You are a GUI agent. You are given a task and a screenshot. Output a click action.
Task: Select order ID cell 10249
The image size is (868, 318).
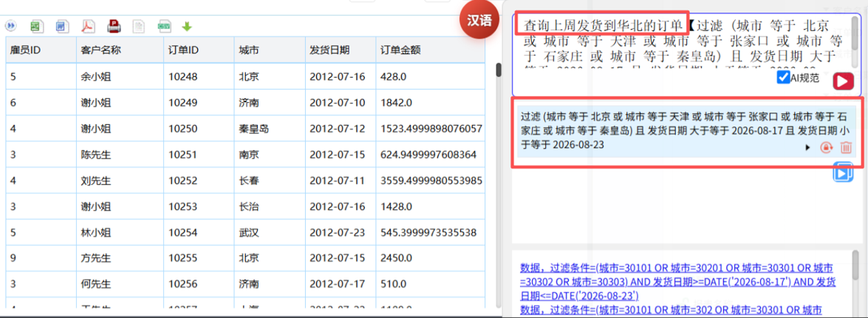pyautogui.click(x=199, y=102)
